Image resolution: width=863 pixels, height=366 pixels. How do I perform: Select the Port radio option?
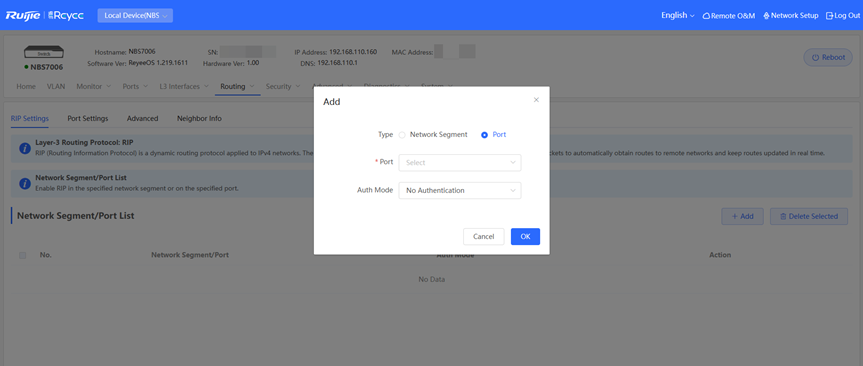(484, 135)
